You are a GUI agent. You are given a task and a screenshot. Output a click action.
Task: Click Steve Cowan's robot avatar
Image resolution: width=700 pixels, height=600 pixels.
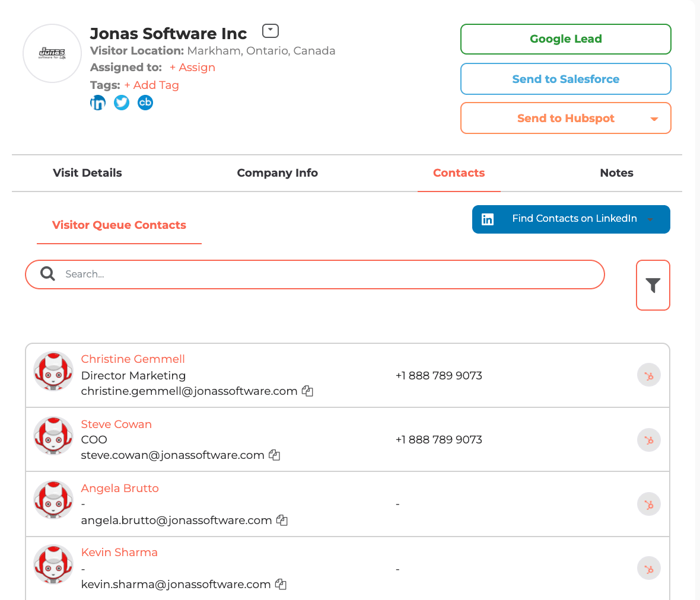click(53, 436)
